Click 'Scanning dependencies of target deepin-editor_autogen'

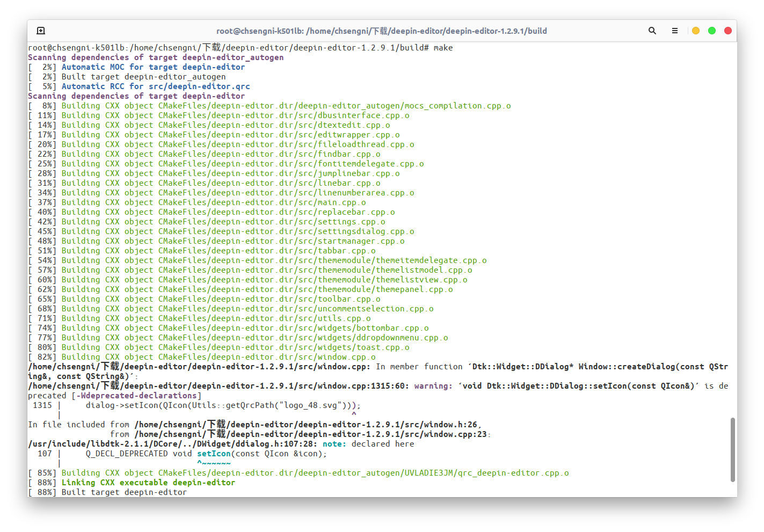[156, 57]
